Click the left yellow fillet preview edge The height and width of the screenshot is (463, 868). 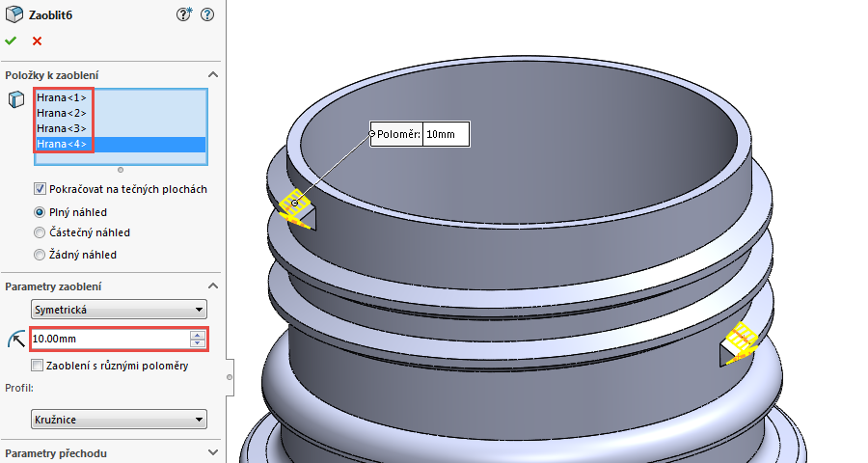tap(294, 207)
